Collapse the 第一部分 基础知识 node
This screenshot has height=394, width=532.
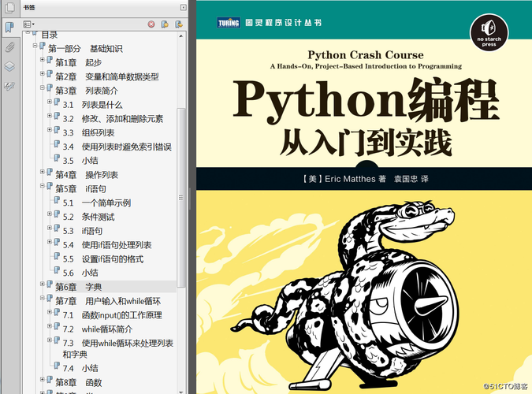point(35,45)
